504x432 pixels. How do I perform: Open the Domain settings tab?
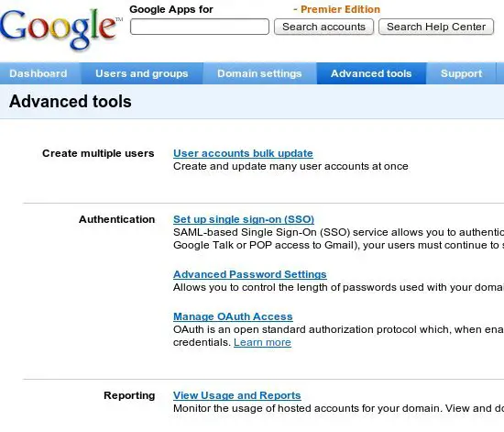tap(259, 73)
